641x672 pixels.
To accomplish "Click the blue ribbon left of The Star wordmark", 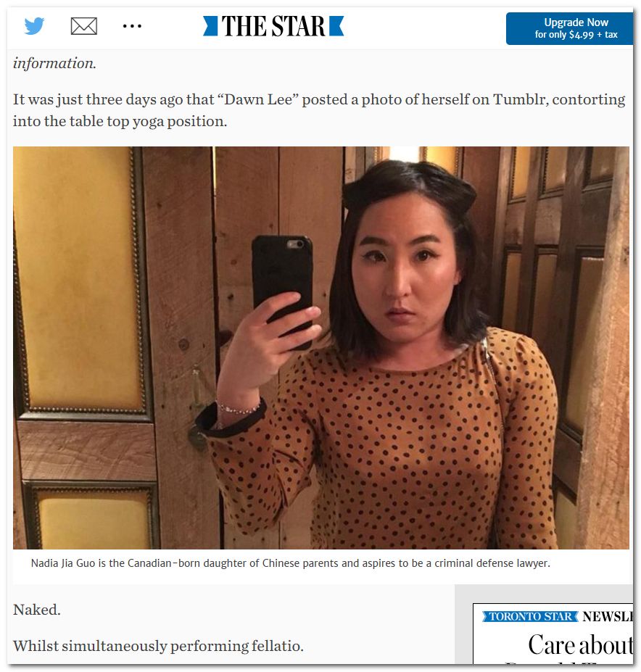I will pyautogui.click(x=210, y=26).
